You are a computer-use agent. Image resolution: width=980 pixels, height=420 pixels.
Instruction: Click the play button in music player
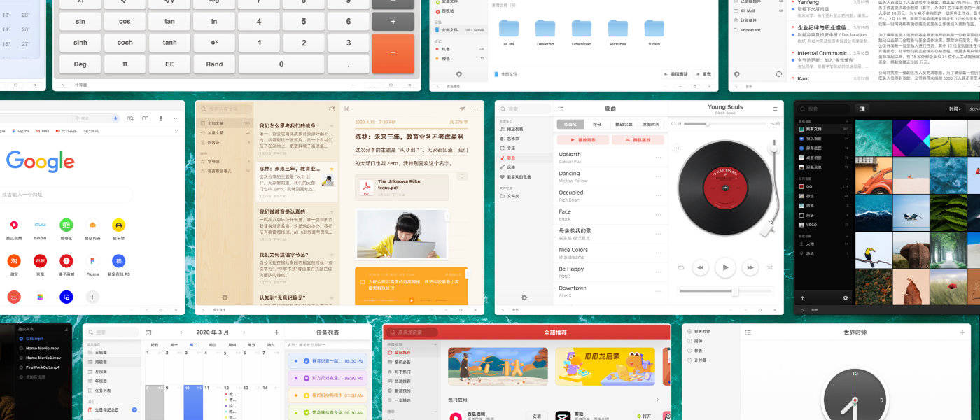point(725,267)
